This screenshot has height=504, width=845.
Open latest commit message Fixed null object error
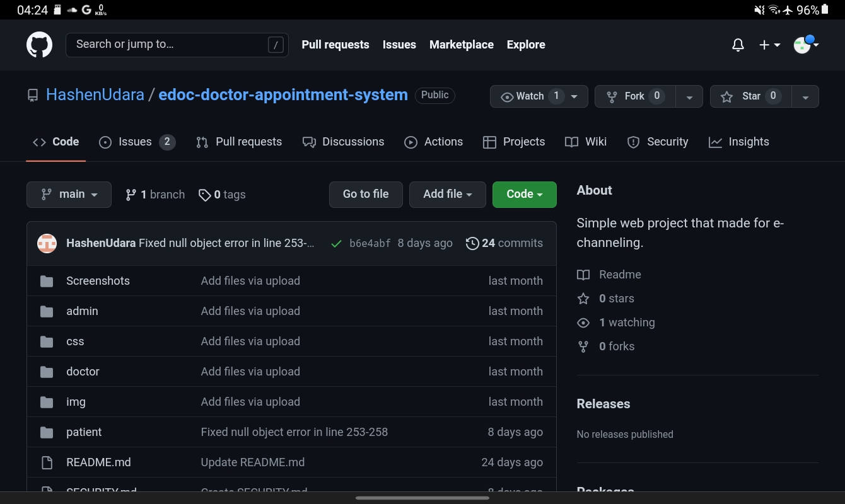point(226,243)
